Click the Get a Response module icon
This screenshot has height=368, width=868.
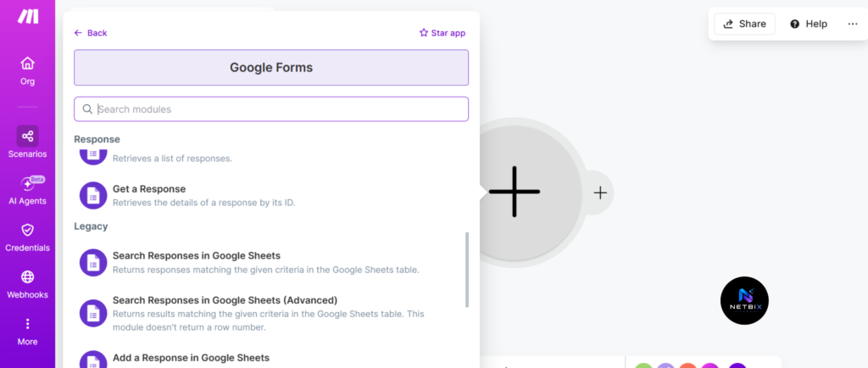coord(93,195)
